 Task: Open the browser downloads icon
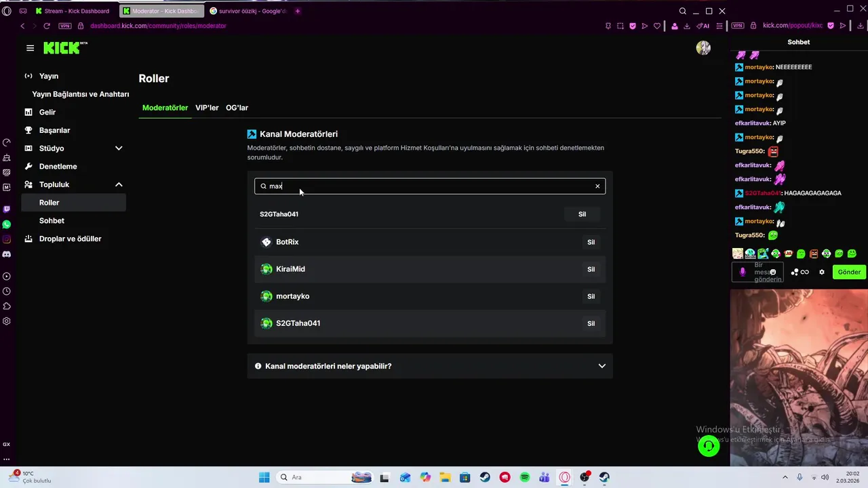(686, 26)
